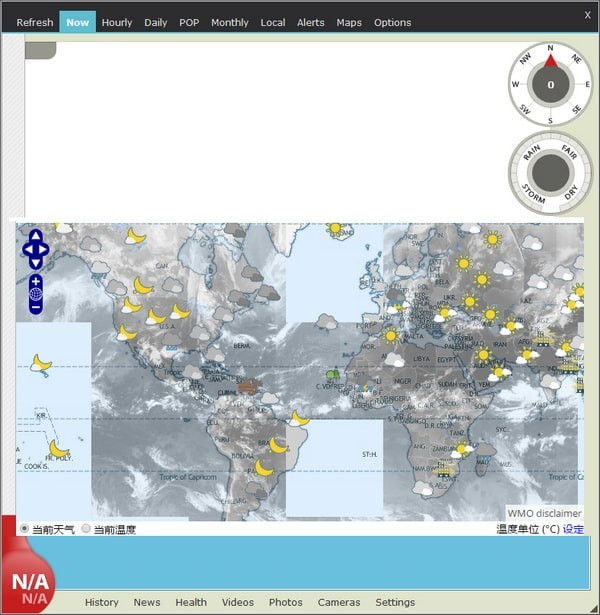
Task: Reset map to world view globe
Action: click(x=36, y=294)
